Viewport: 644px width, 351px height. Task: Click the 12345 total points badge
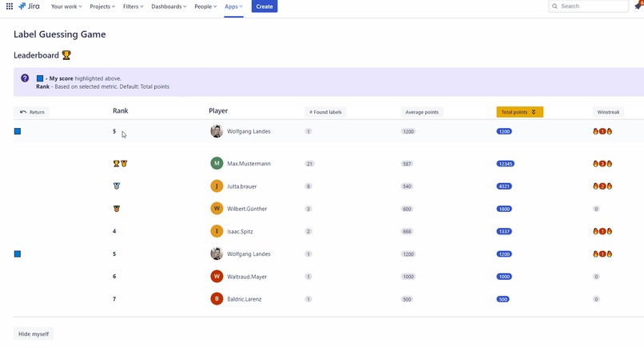pos(505,164)
